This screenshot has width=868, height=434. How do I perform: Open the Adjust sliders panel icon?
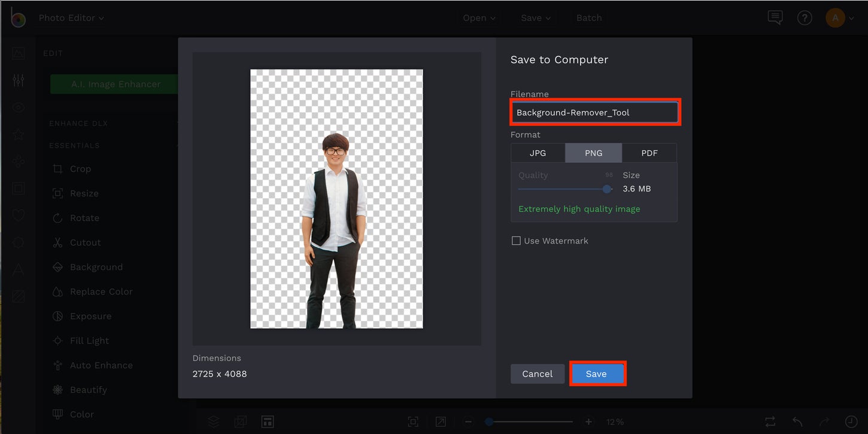(18, 80)
